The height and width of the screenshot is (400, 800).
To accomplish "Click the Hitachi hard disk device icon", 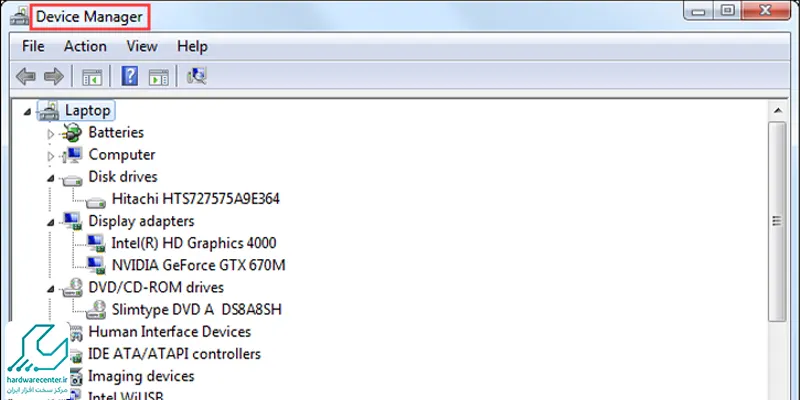I will coord(96,202).
